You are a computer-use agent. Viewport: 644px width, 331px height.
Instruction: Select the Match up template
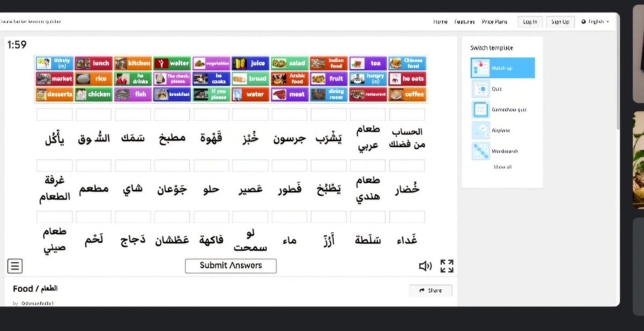click(x=503, y=68)
